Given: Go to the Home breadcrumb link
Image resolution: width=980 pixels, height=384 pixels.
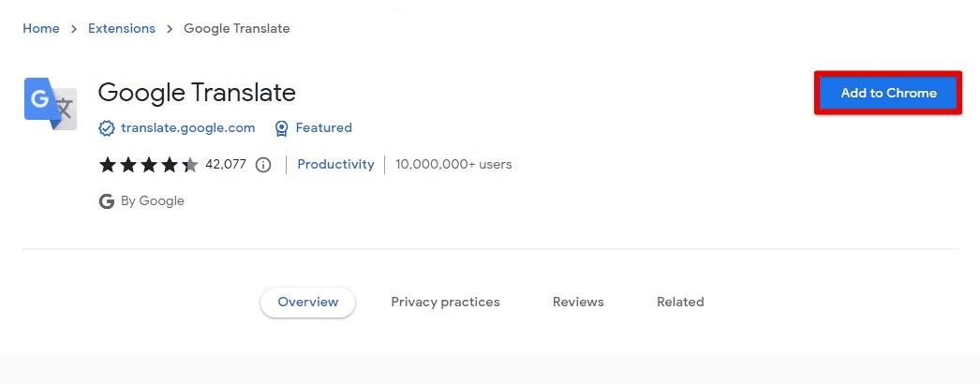Looking at the screenshot, I should [41, 29].
